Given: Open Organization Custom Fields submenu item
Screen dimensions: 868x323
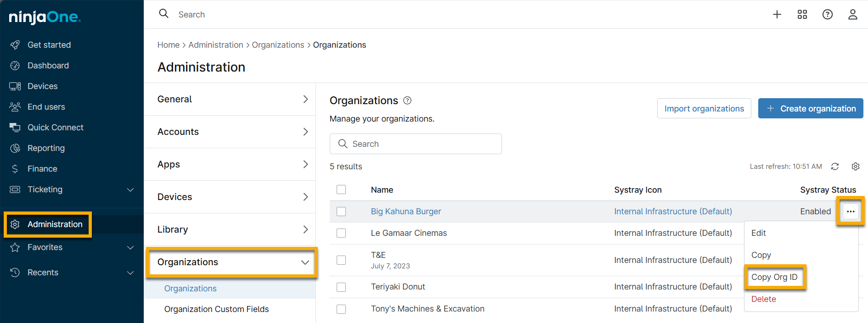Looking at the screenshot, I should (x=216, y=309).
